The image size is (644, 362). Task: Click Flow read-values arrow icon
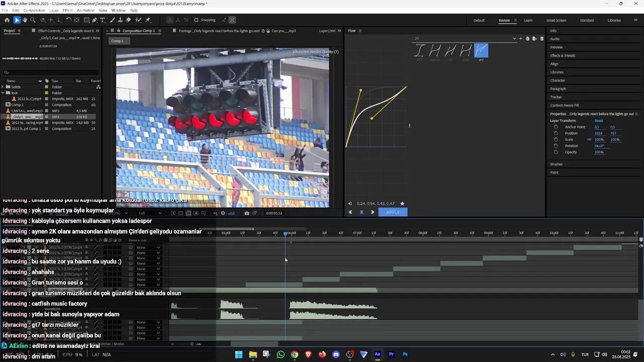(350, 204)
